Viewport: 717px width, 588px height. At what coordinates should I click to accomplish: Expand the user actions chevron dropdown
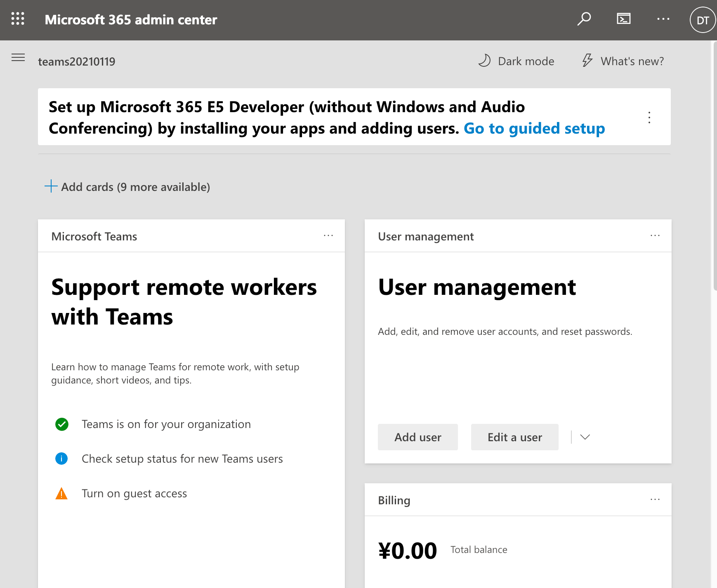click(585, 437)
